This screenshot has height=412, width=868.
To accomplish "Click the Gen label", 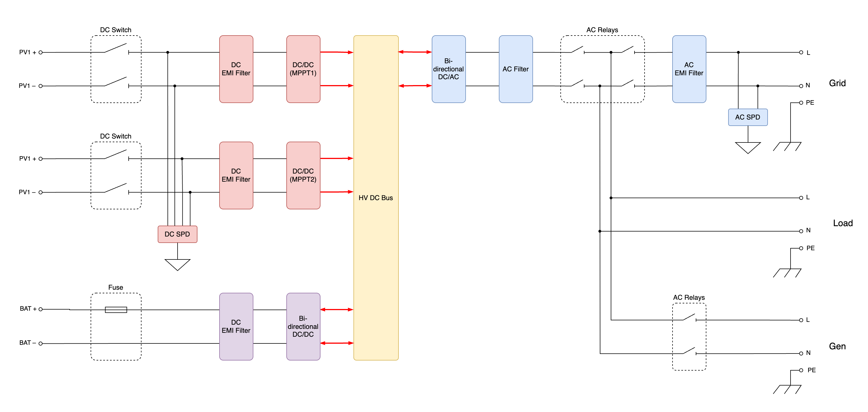I will click(x=837, y=346).
